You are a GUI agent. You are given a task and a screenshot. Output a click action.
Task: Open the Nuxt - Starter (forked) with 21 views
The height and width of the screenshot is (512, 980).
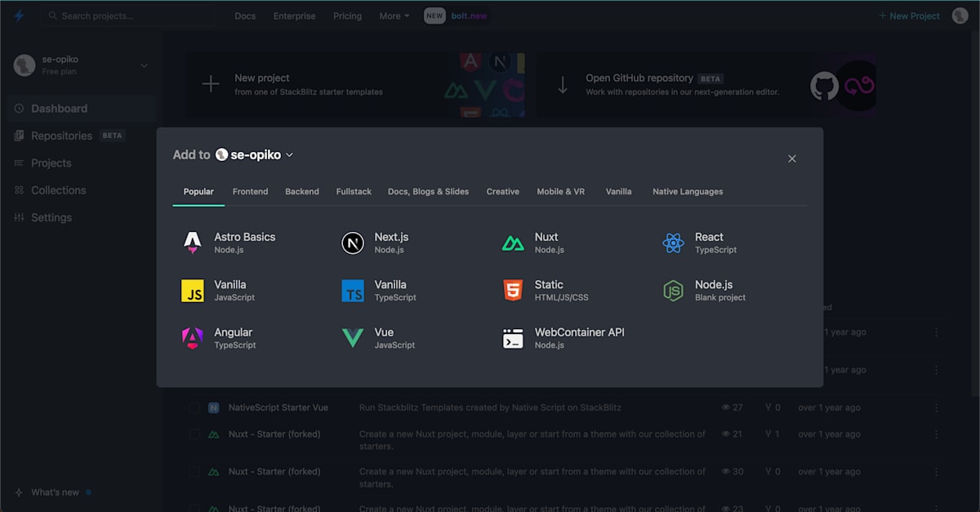coord(274,434)
